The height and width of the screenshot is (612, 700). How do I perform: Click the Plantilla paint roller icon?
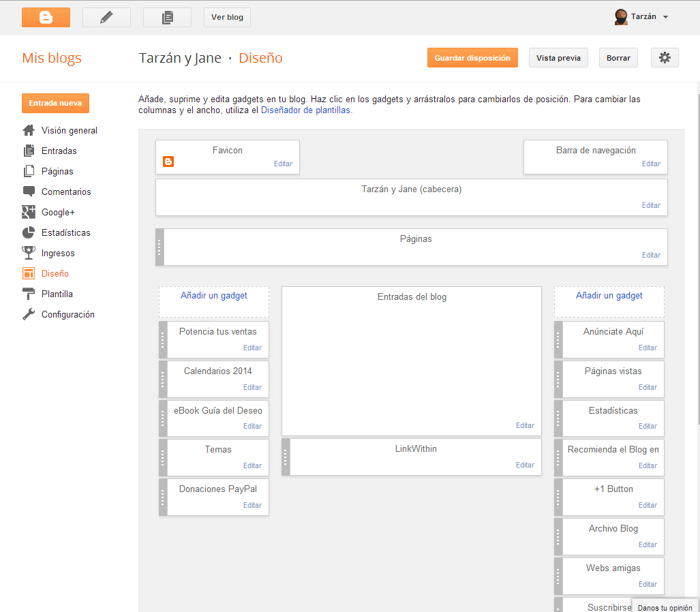click(x=29, y=294)
